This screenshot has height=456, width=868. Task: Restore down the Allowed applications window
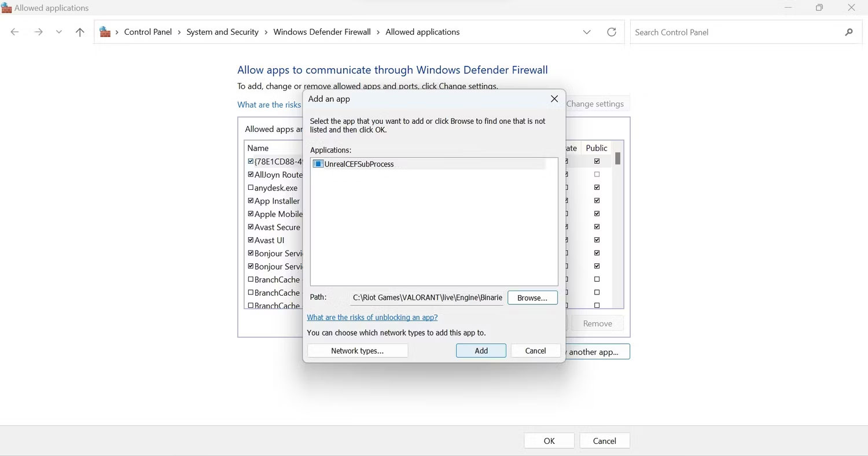pos(819,8)
